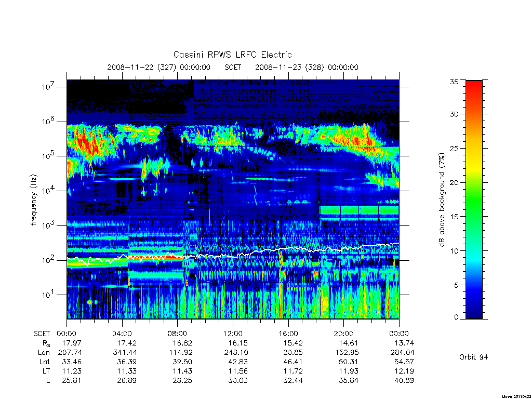
Task: Click the 'frequency (Hz)' axis label
Action: (34, 200)
